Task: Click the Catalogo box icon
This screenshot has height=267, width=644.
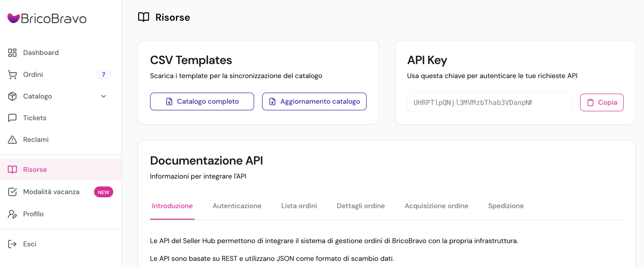Action: [x=12, y=96]
